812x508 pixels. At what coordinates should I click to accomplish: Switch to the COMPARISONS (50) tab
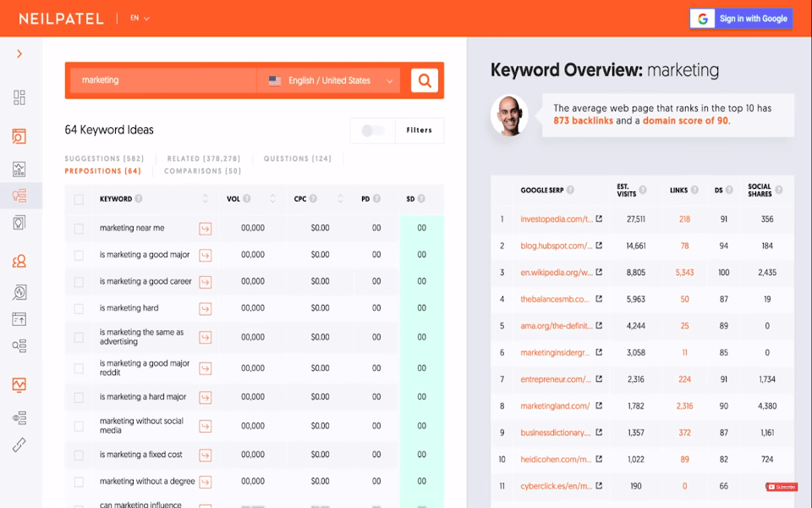(202, 171)
